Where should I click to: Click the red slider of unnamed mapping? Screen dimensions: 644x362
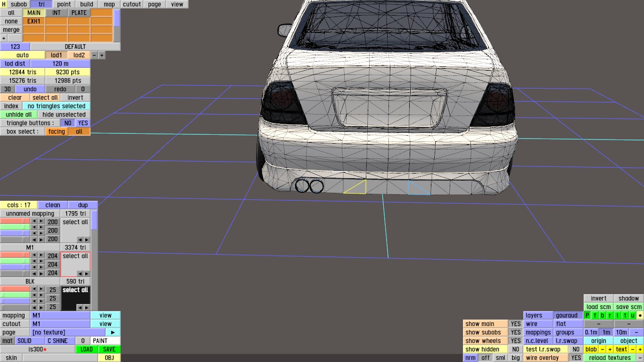click(15, 222)
